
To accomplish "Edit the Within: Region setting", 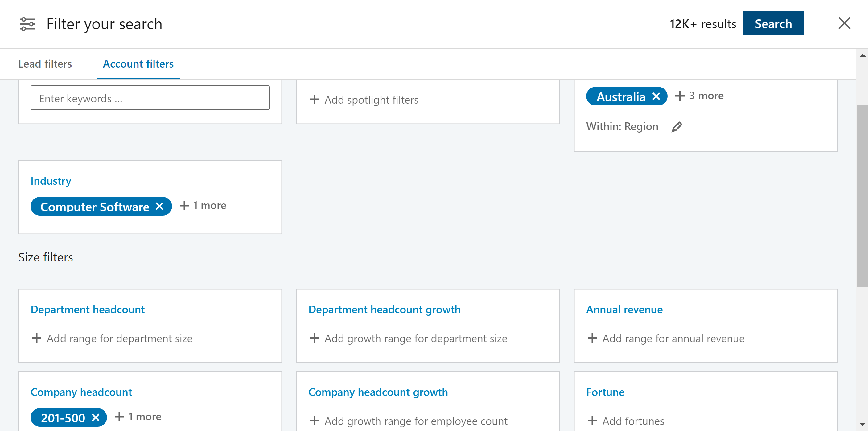I will click(x=677, y=127).
